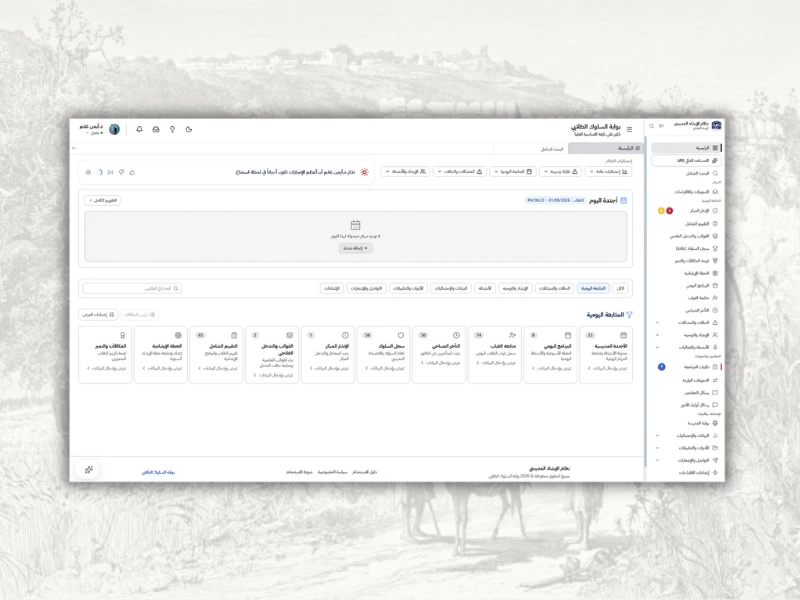The width and height of the screenshot is (800, 600).
Task: Open البحث الشامل in the sidebar
Action: click(686, 173)
